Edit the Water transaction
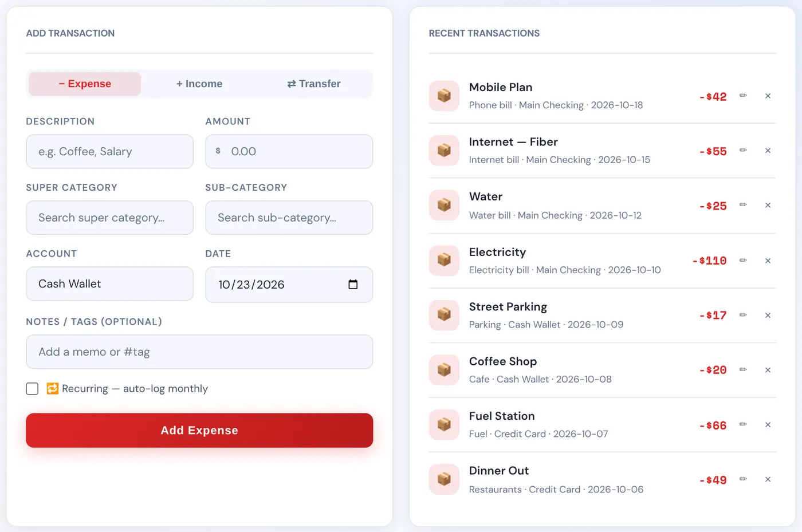 click(x=743, y=205)
